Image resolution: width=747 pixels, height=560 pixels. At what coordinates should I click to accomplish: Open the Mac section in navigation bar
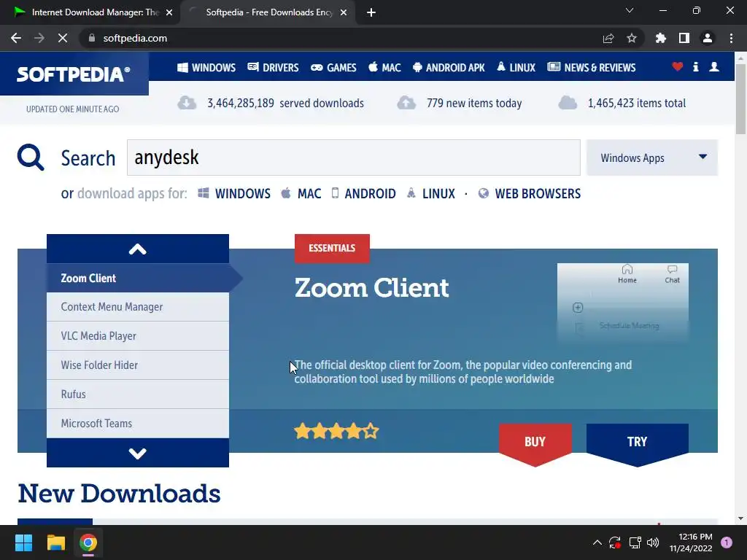coord(384,68)
